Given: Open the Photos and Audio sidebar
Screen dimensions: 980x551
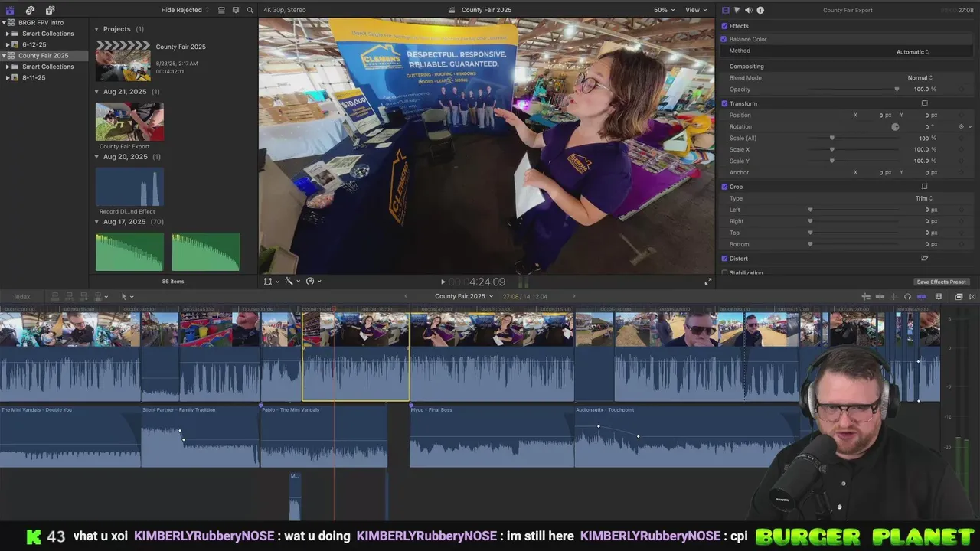Looking at the screenshot, I should (x=30, y=10).
